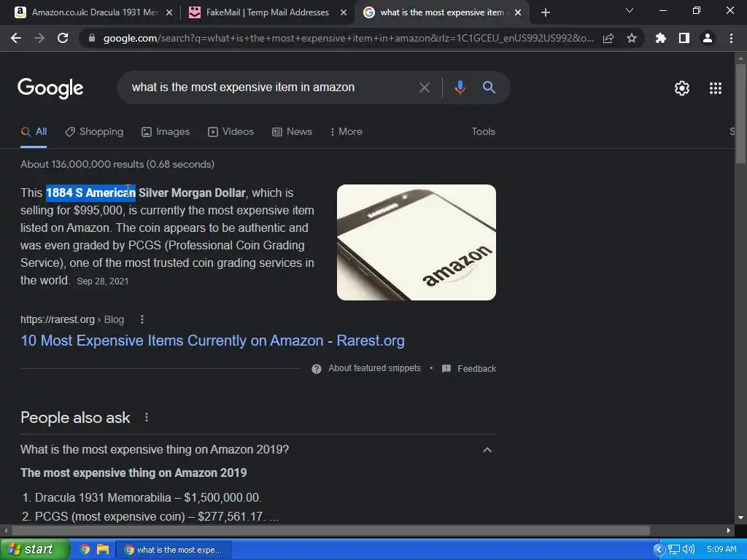Click the 'Sep 28, 2021' snippet date
747x560 pixels.
coord(103,281)
